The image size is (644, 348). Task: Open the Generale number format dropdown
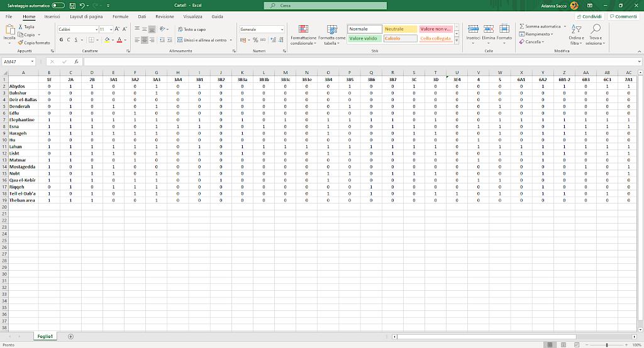coord(282,30)
